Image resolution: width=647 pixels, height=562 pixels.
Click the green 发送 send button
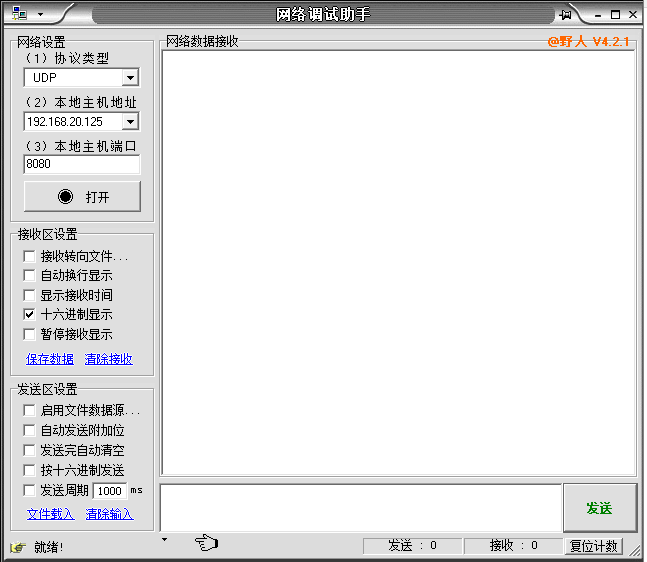click(600, 508)
